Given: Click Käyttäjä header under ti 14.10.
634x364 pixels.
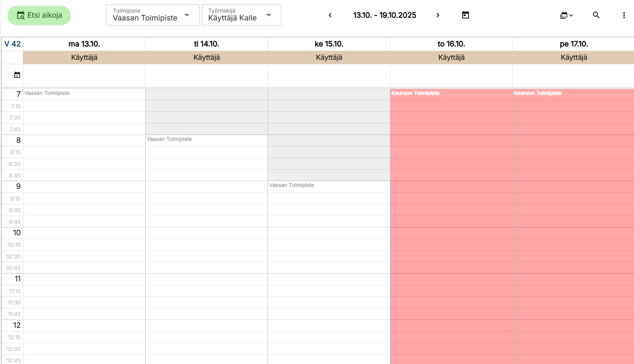Looking at the screenshot, I should [206, 57].
